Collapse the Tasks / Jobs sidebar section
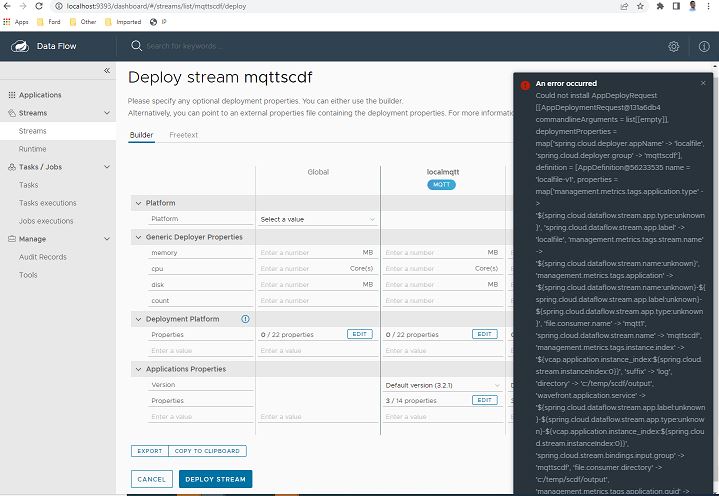The height and width of the screenshot is (496, 719). pyautogui.click(x=107, y=167)
